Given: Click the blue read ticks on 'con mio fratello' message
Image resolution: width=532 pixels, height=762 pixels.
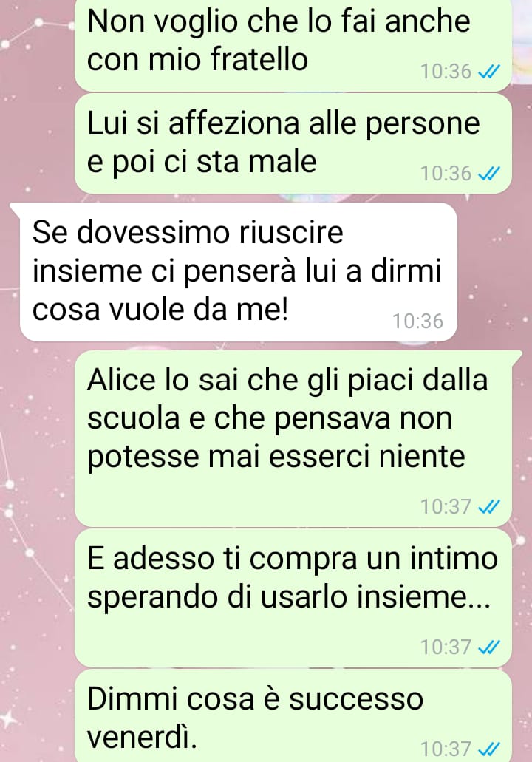Looking at the screenshot, I should point(488,72).
